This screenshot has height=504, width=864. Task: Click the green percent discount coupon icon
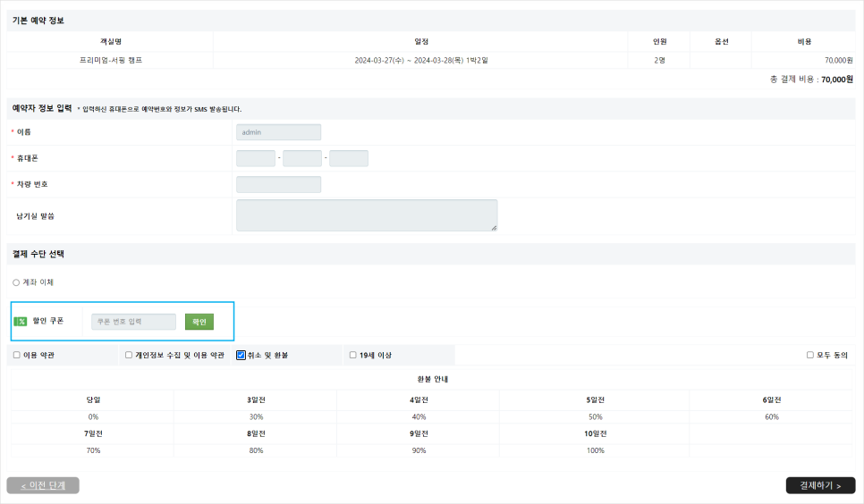(x=21, y=321)
